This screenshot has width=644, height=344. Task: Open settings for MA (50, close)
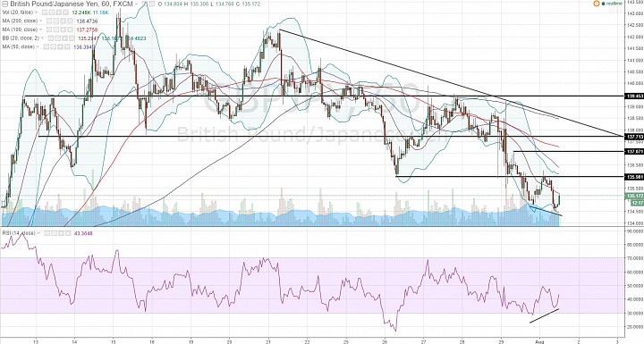point(54,46)
